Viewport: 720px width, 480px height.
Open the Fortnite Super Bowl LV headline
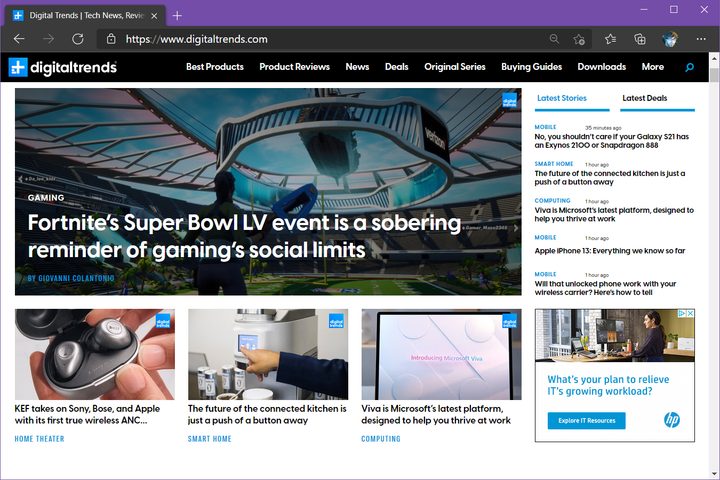244,236
